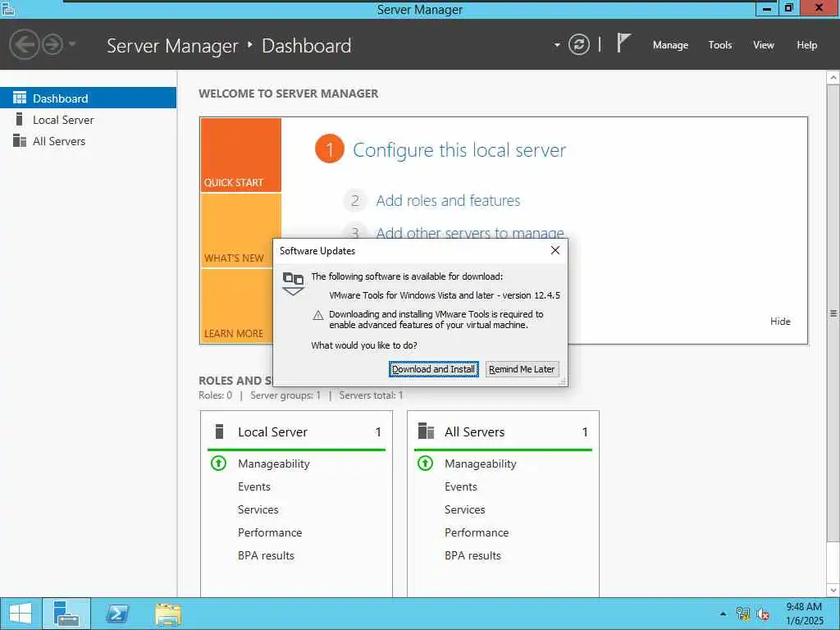
Task: Click the vertical scrollbar down arrow
Action: pos(833,590)
